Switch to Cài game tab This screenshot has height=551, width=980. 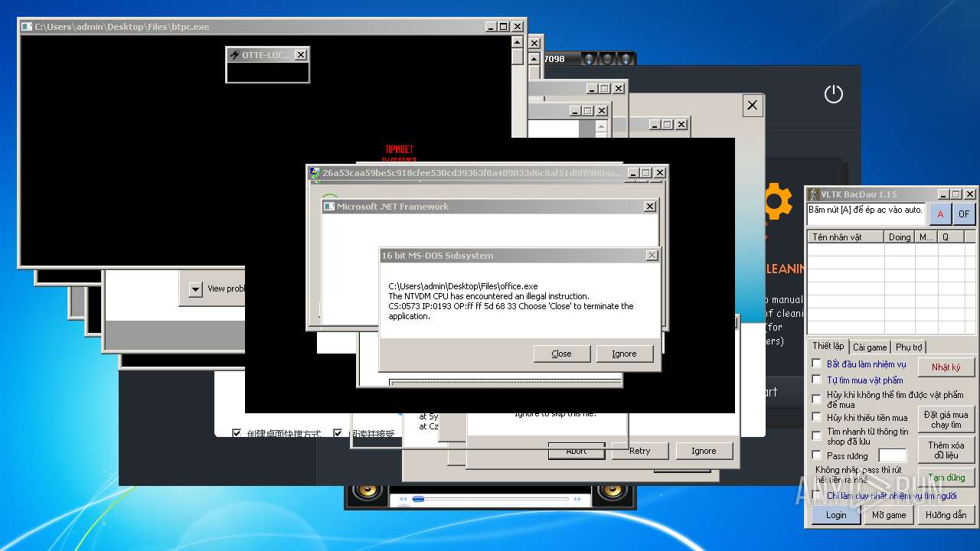870,347
